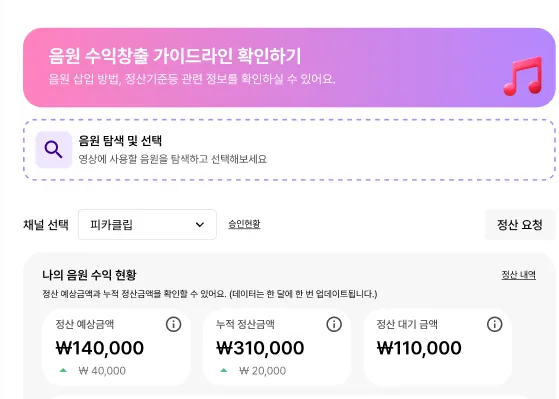559x399 pixels.
Task: Click green up arrow beside ₩ 20,000
Action: (x=224, y=370)
